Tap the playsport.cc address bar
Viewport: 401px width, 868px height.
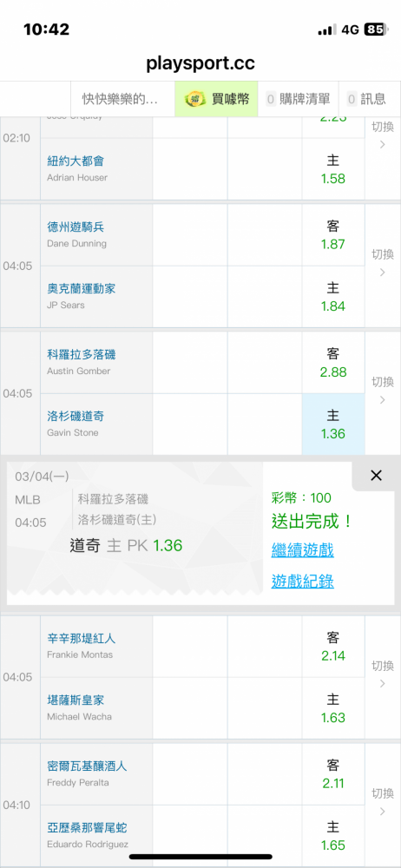click(200, 63)
